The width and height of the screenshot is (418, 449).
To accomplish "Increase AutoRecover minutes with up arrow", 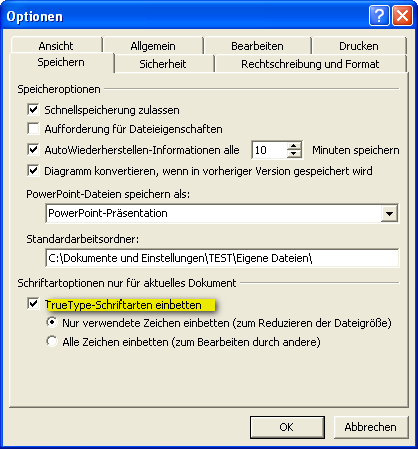I will pos(294,146).
